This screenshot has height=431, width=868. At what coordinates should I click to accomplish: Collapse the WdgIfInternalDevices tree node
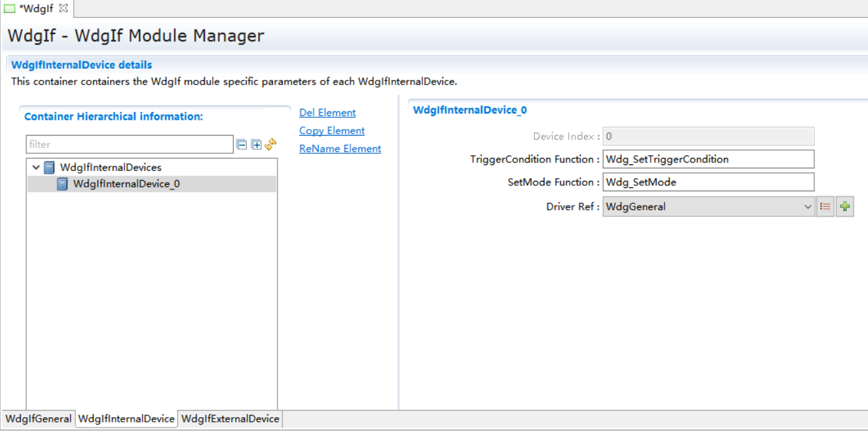coord(36,168)
